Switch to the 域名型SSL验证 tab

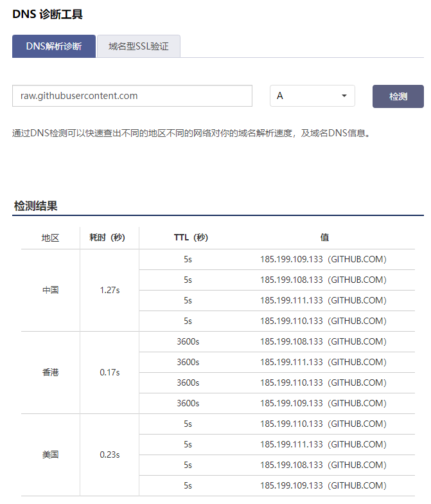coord(139,46)
